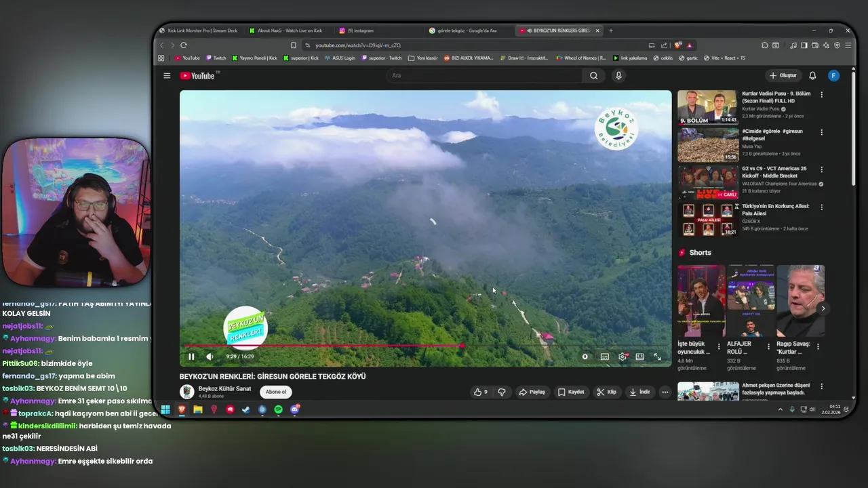
Task: Create a clip with the Klip button
Action: [x=606, y=392]
